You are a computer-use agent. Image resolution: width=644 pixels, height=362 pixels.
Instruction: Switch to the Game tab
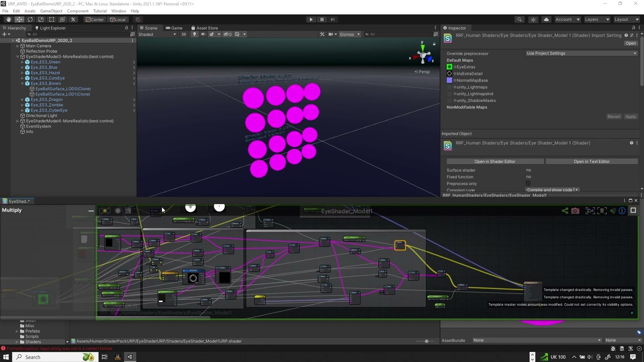[174, 28]
